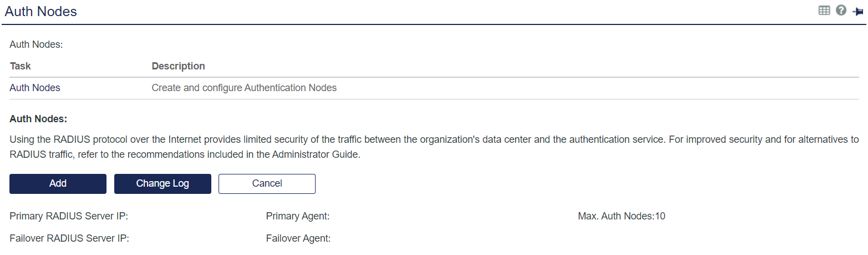Click the Failover Agent label
This screenshot has height=255, width=868.
point(298,239)
